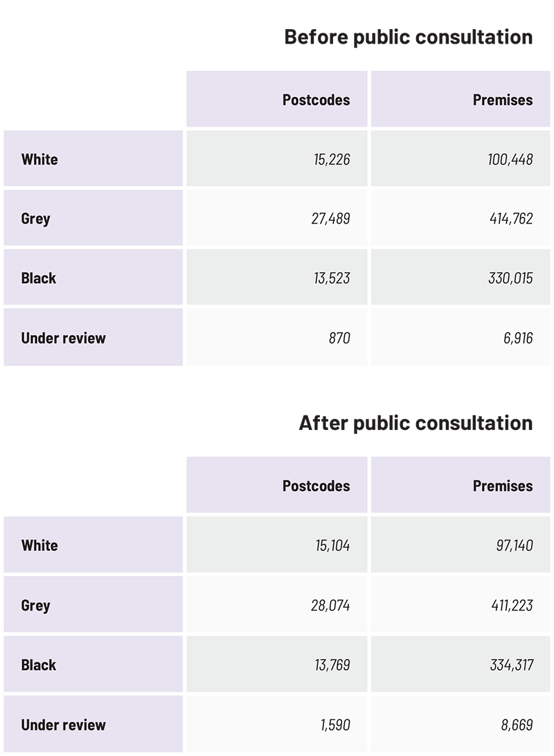
Task: Click the White postcodes value 15,104
Action: (331, 546)
